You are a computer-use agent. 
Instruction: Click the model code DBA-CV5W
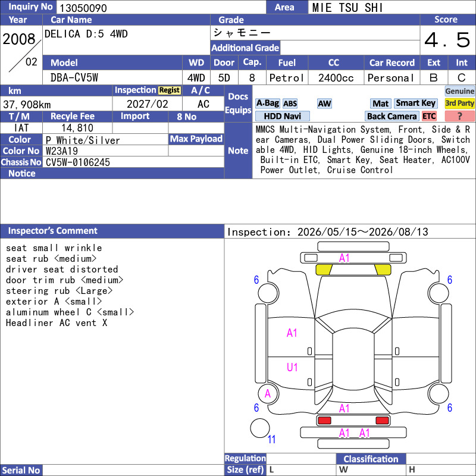click(x=74, y=78)
